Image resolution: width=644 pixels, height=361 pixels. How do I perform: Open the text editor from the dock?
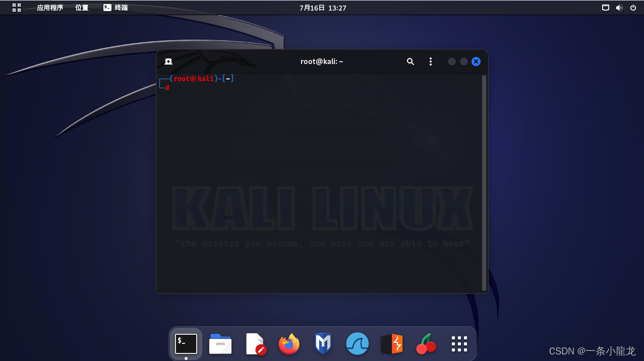[255, 344]
